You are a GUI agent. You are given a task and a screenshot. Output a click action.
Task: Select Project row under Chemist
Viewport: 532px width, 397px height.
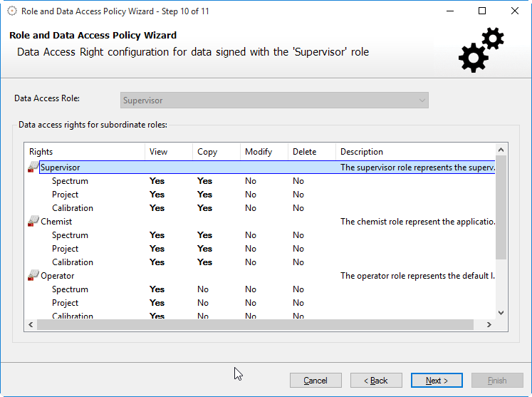[65, 249]
